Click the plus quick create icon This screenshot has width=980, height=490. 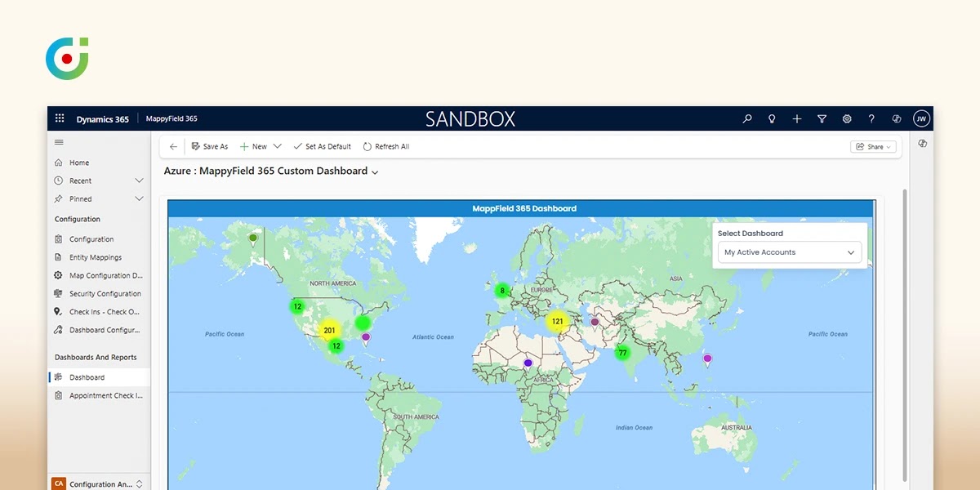click(x=797, y=118)
